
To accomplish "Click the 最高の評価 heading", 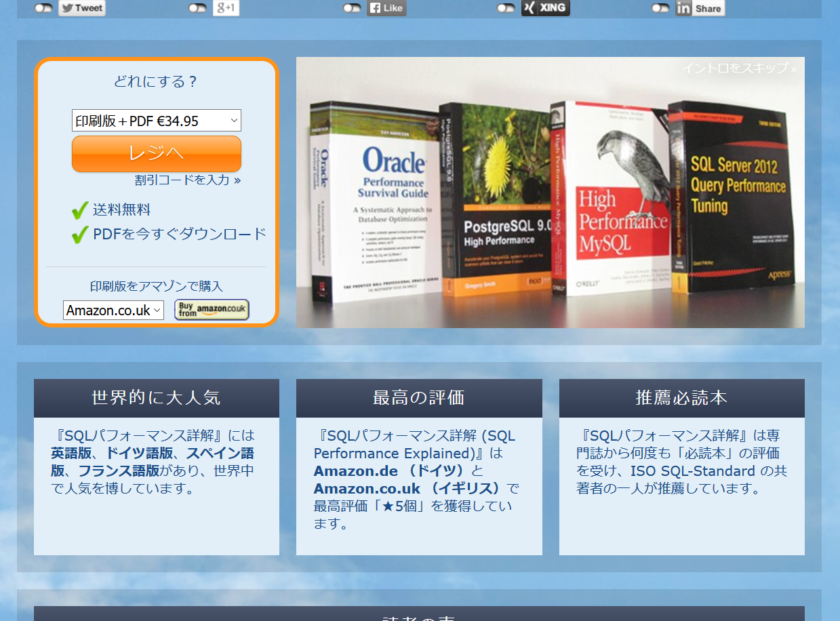I will click(419, 398).
